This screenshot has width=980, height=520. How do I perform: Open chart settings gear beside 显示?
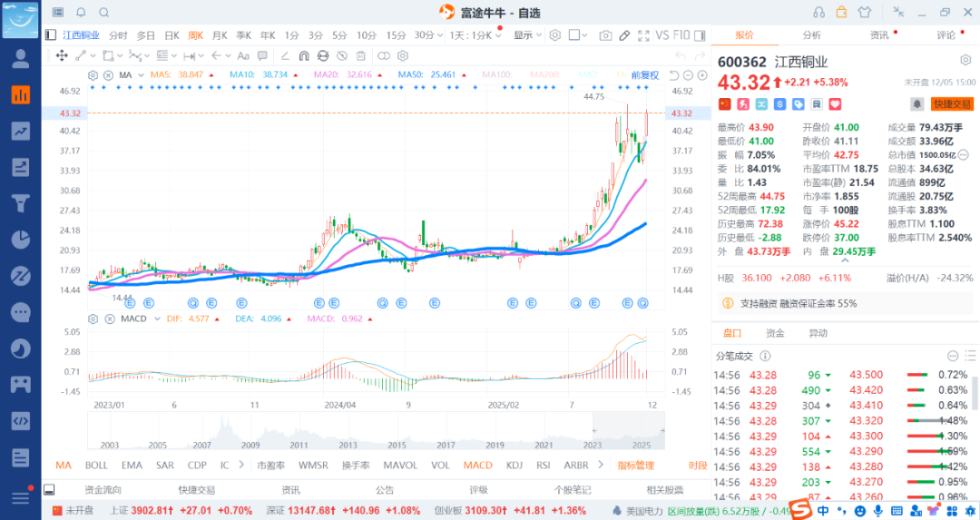click(555, 35)
